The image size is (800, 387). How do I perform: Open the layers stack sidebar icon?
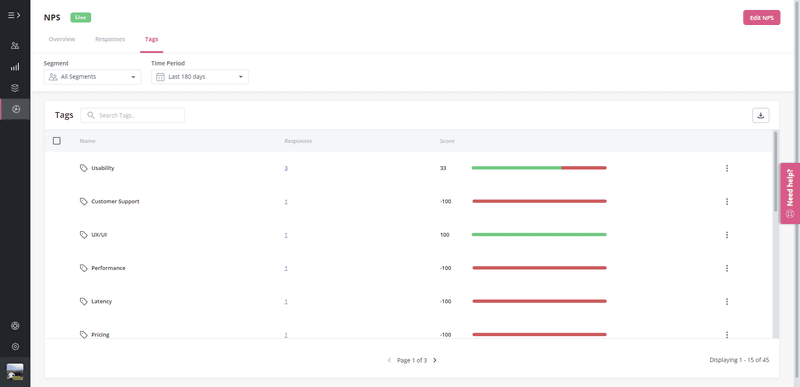(15, 88)
